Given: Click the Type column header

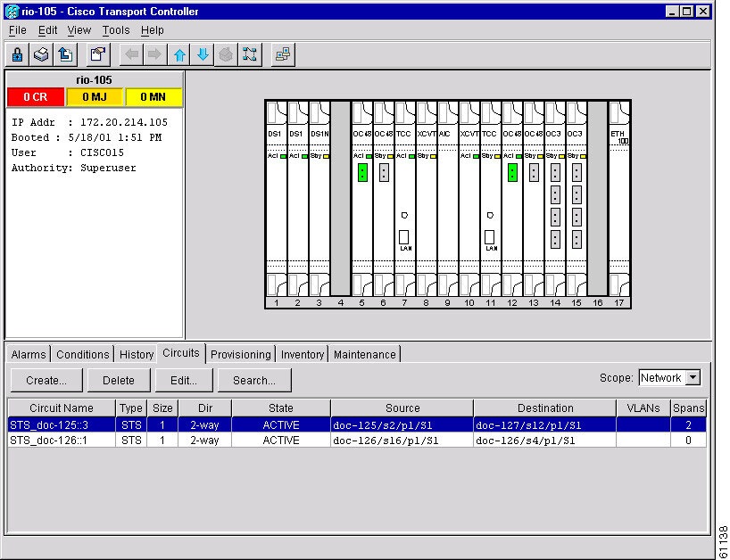Looking at the screenshot, I should (131, 408).
